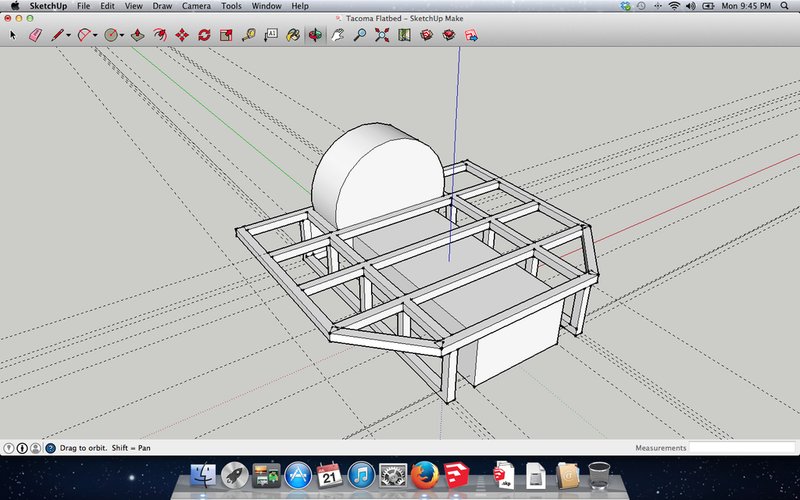Select the Push/Pull tool

click(137, 35)
